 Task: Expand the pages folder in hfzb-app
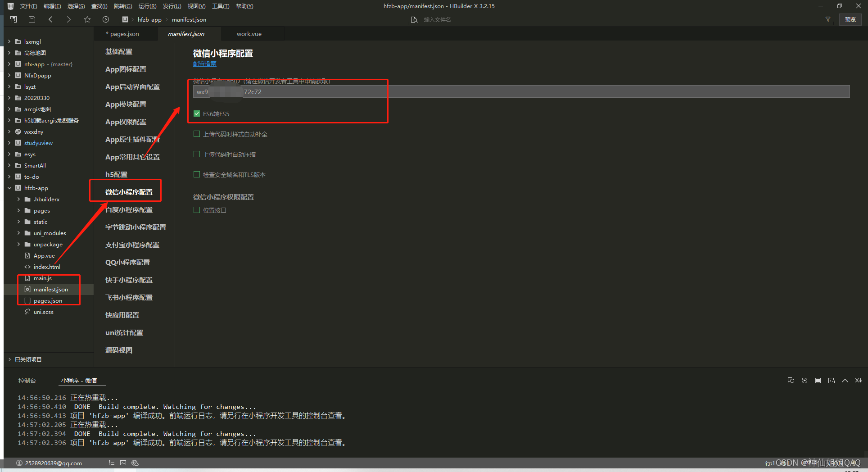tap(18, 210)
